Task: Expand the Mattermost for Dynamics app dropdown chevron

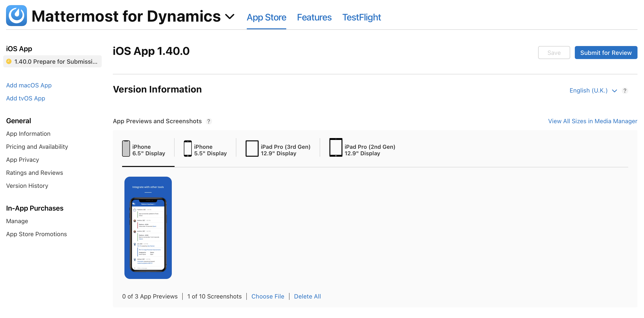Action: tap(230, 17)
